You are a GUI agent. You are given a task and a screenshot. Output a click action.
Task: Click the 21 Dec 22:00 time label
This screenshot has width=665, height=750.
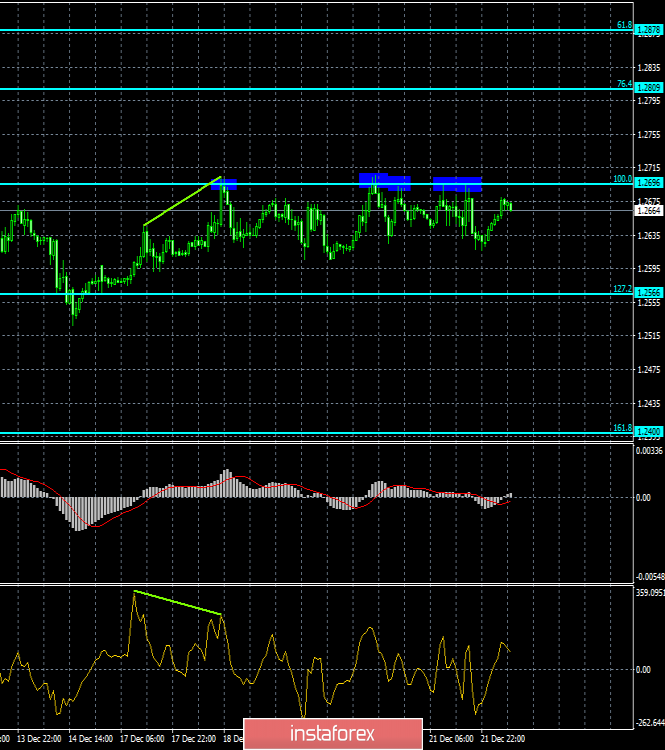(x=502, y=739)
